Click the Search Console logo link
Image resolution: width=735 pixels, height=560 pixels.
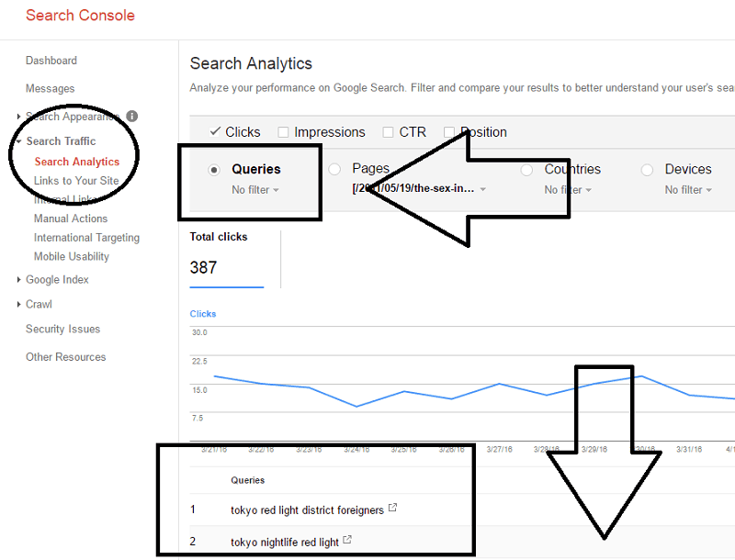pyautogui.click(x=80, y=15)
